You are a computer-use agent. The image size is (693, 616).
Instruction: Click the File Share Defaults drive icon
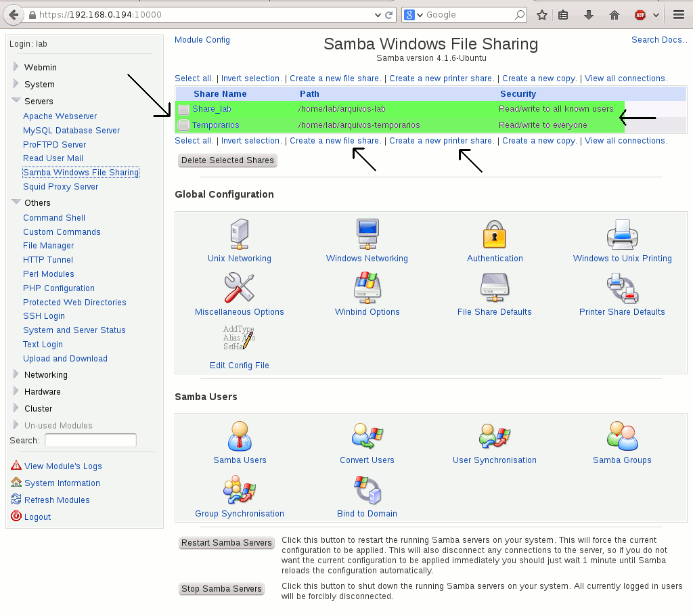pyautogui.click(x=494, y=288)
